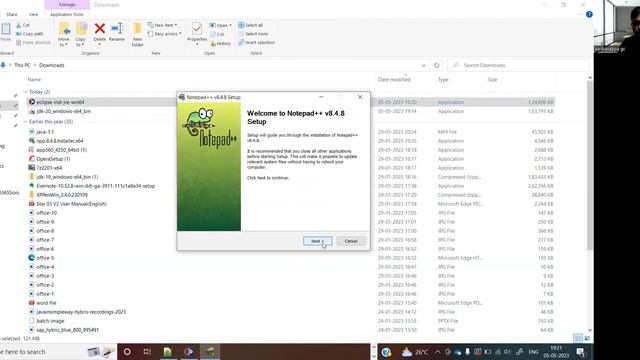Click the Cortana circle on taskbar
640x360 pixels.
coord(127,351)
